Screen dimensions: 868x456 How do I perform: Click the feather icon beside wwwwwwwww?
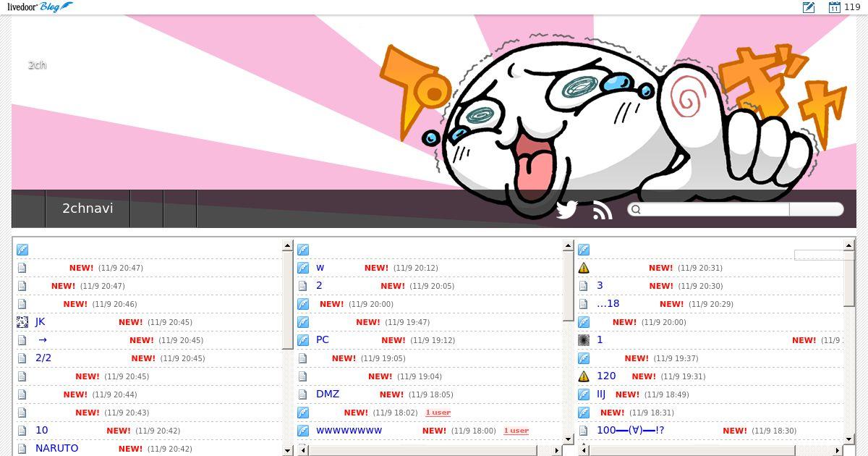click(303, 431)
